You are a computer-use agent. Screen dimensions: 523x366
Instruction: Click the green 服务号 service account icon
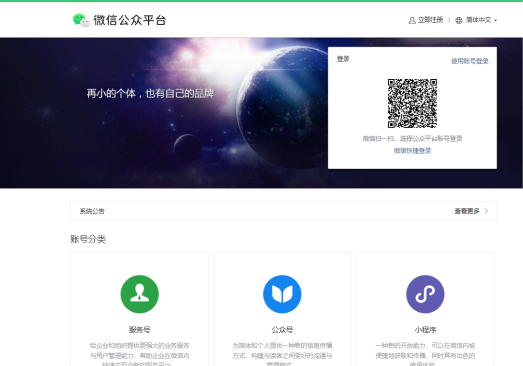coord(139,294)
